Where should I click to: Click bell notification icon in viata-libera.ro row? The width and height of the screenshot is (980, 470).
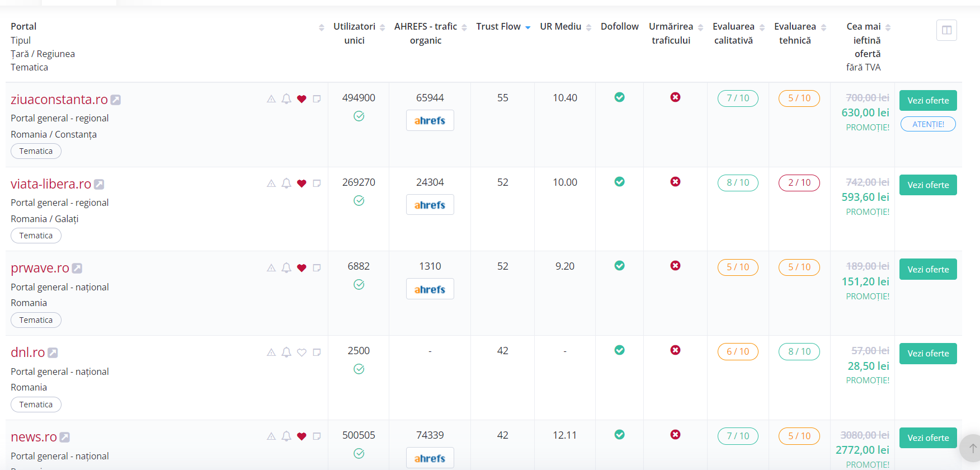(286, 184)
